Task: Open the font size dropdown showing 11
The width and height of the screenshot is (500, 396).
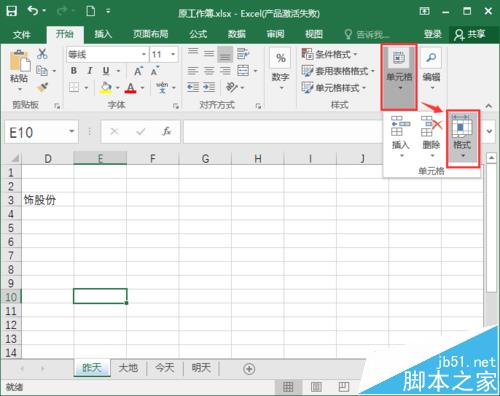Action: click(173, 54)
